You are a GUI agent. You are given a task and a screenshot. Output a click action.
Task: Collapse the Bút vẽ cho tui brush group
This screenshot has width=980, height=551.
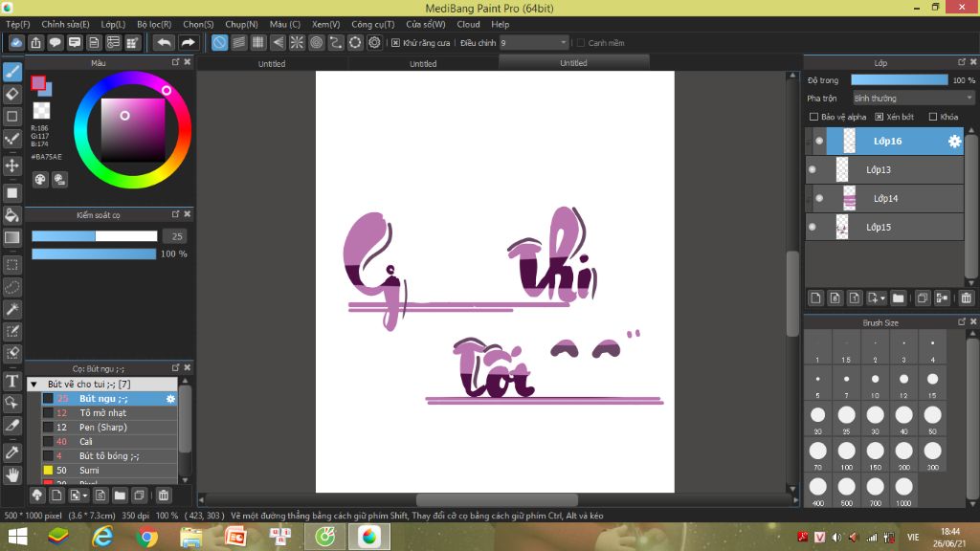click(34, 385)
